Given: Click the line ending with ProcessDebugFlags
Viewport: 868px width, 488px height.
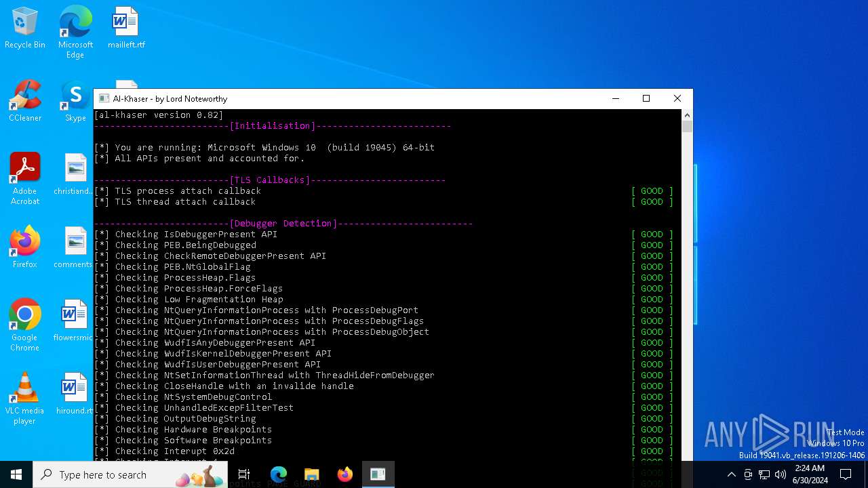Looking at the screenshot, I should [x=259, y=321].
